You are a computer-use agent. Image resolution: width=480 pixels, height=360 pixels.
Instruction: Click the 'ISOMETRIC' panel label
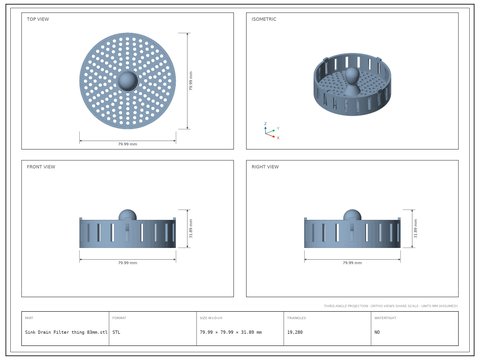264,19
